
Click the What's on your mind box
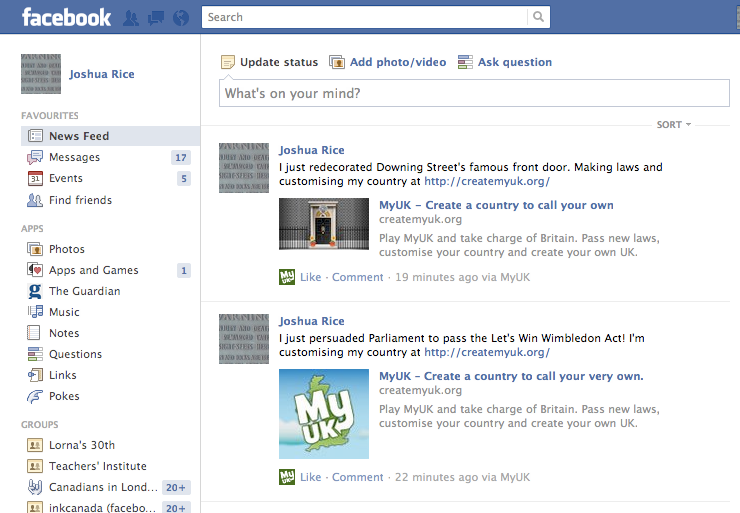[x=474, y=93]
